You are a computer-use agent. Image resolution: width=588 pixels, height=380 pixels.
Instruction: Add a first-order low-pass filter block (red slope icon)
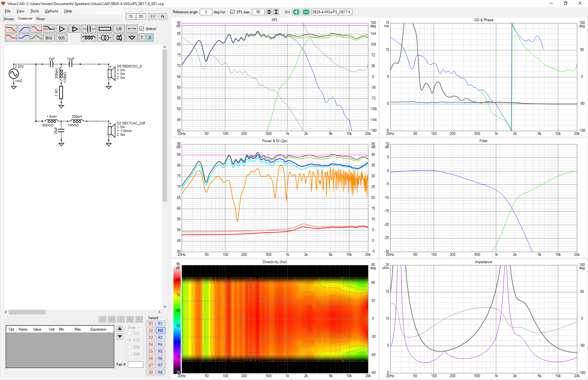(x=11, y=29)
